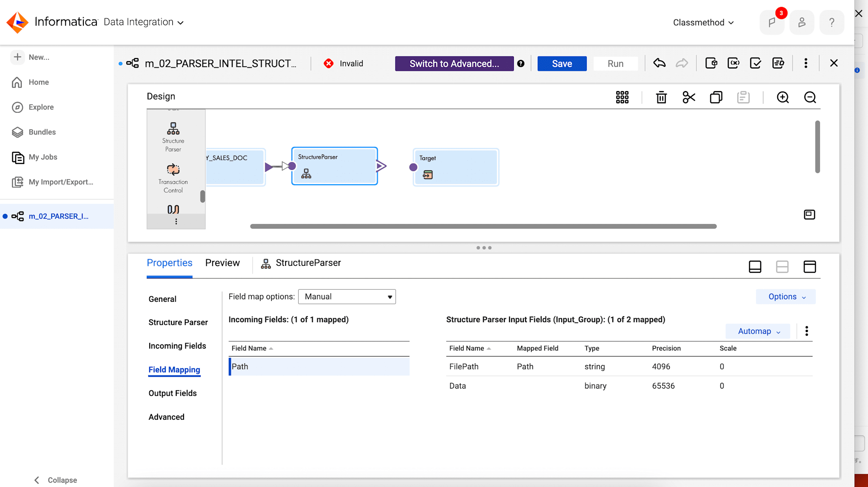Click the Switch to Advanced button
This screenshot has height=487, width=868.
pyautogui.click(x=454, y=64)
